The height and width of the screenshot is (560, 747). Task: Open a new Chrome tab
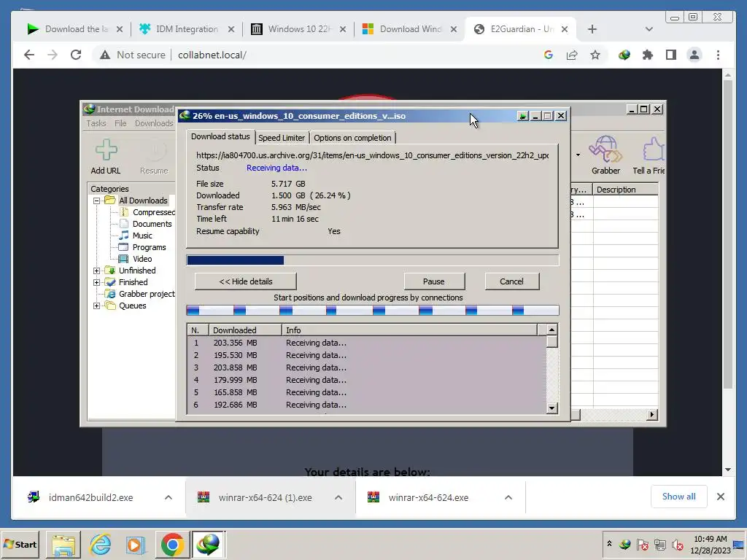pyautogui.click(x=592, y=29)
